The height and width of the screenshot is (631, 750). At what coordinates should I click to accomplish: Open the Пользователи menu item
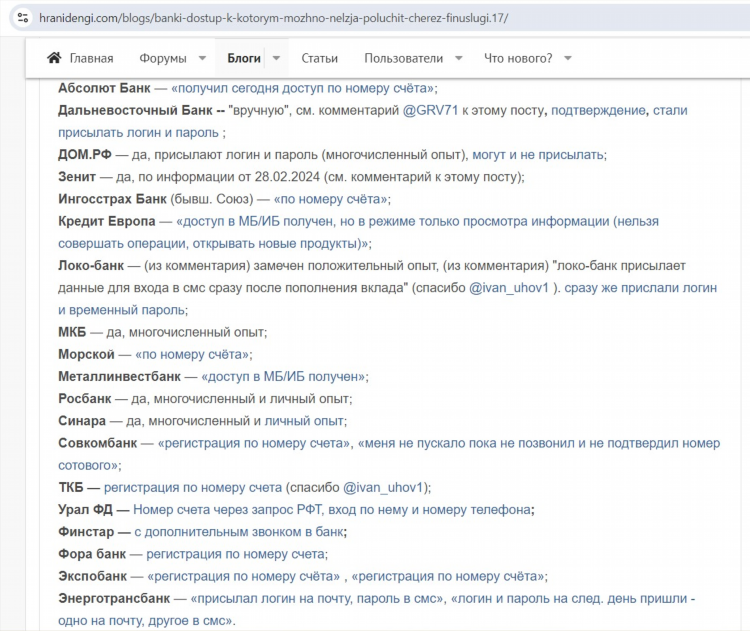coord(404,58)
